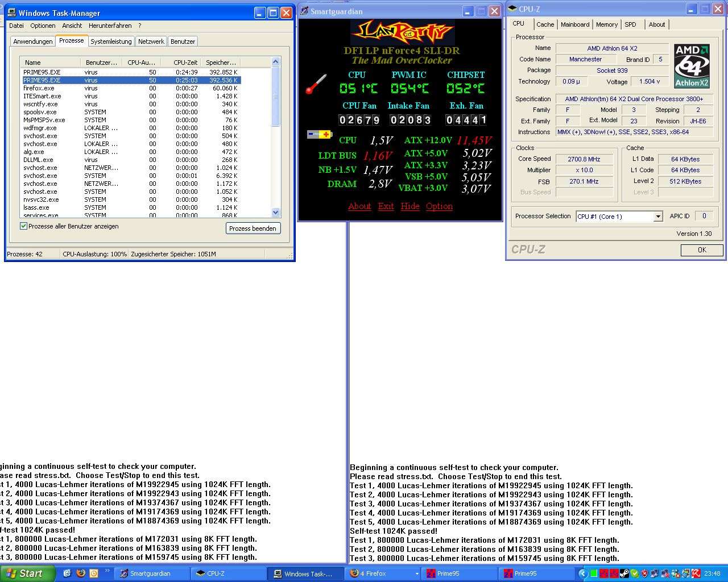Click the disconnected network tray icon
The width and height of the screenshot is (728, 582).
665,573
